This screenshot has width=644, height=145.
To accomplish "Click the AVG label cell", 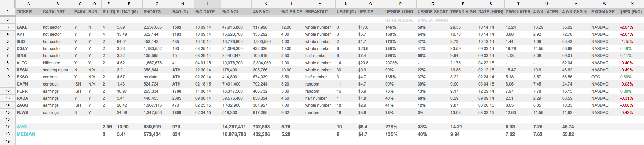I will pos(22,127).
